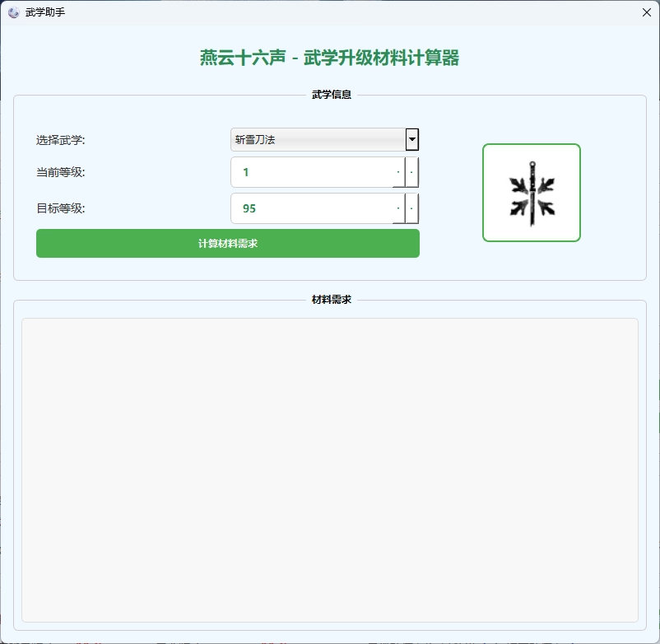Click the 武学信息 group title
This screenshot has height=644, width=660.
(x=332, y=95)
